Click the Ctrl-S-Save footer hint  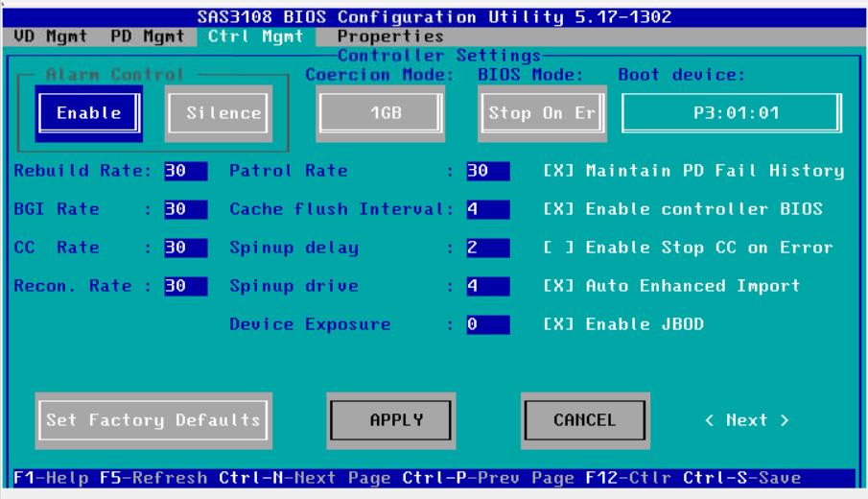(741, 478)
